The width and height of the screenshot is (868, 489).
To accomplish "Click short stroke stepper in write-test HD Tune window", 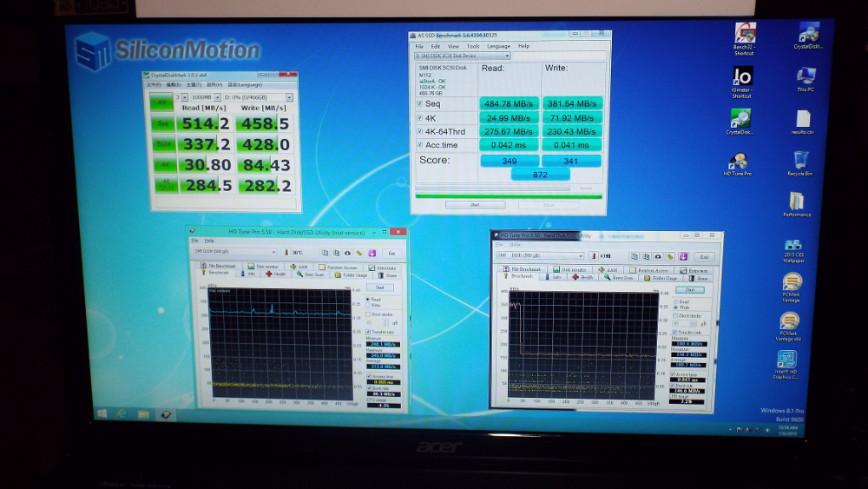I will [694, 323].
